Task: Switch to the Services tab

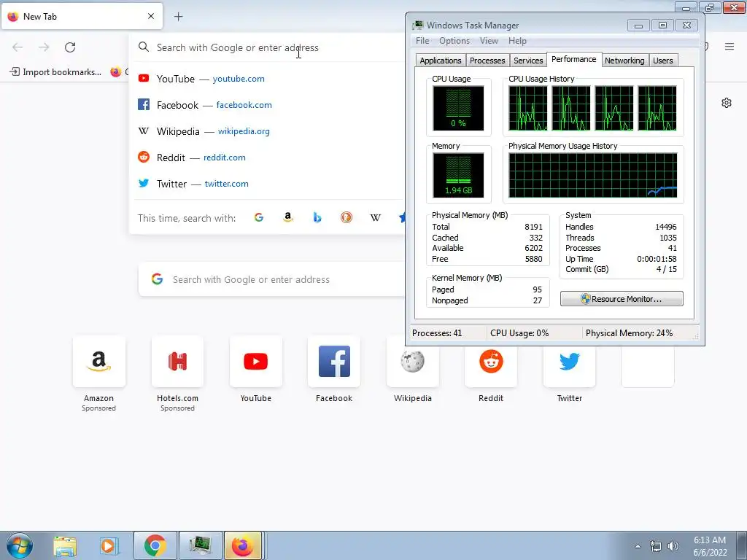Action: (x=528, y=61)
